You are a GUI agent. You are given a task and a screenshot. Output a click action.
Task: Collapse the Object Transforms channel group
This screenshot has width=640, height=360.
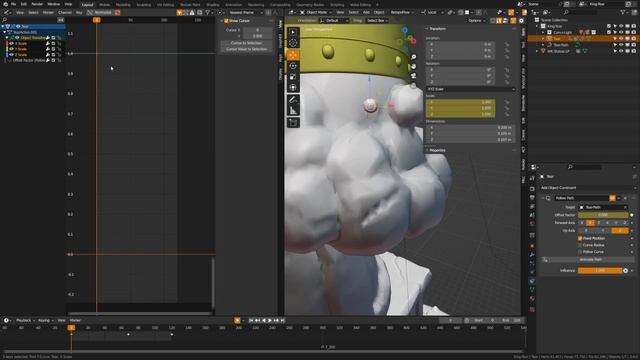7,38
